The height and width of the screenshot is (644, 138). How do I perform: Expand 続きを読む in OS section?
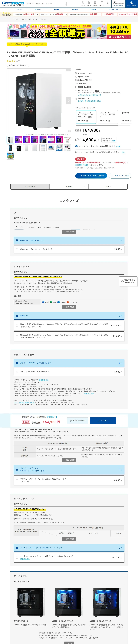pyautogui.click(x=69, y=232)
